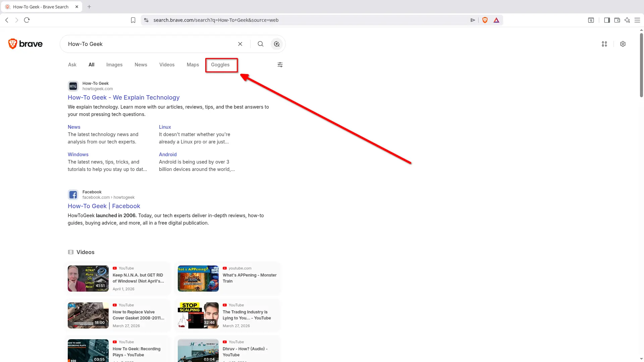Go back to the previous page
The image size is (644, 362).
(7, 20)
